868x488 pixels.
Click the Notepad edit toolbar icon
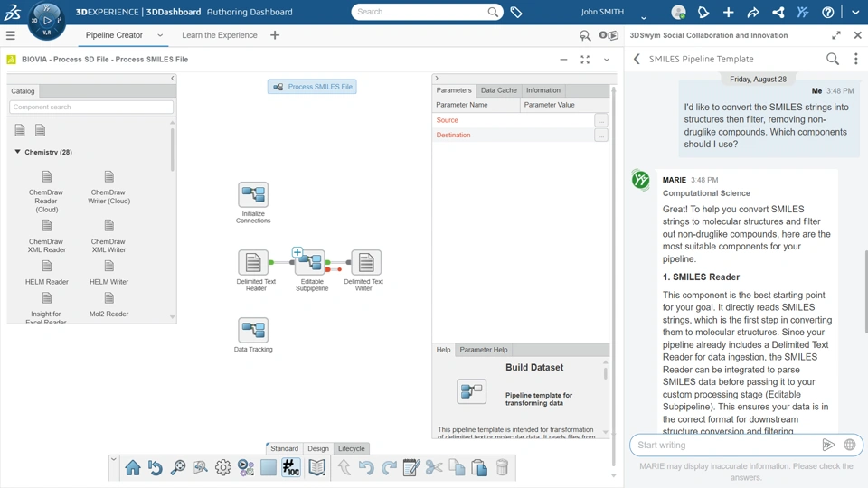pos(411,467)
